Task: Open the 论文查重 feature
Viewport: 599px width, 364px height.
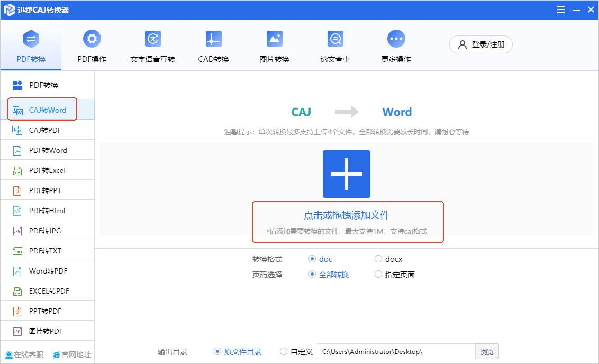Action: [x=334, y=45]
